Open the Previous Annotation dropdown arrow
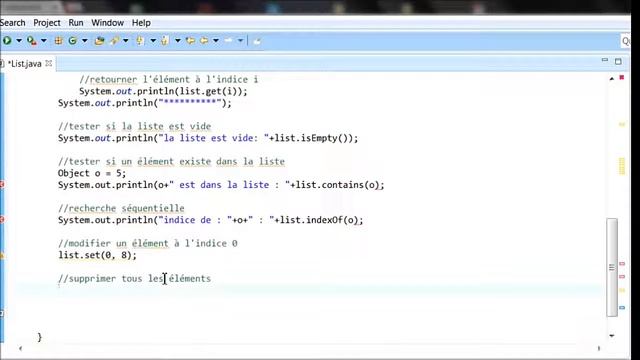640x360 pixels. pyautogui.click(x=178, y=41)
